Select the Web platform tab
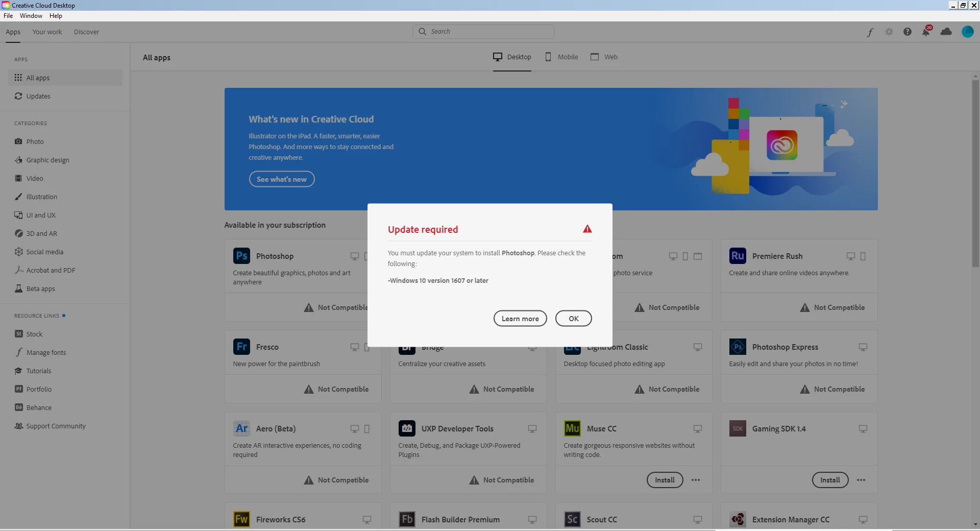 pos(604,57)
